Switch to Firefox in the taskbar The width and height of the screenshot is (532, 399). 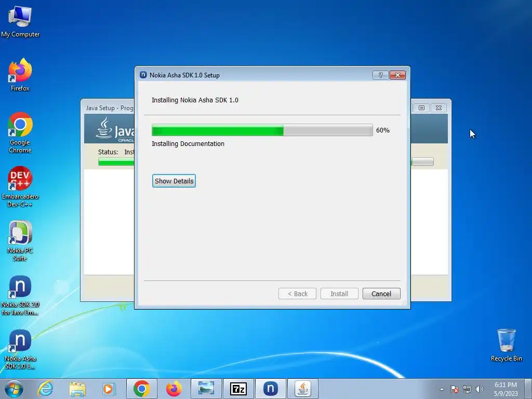174,389
